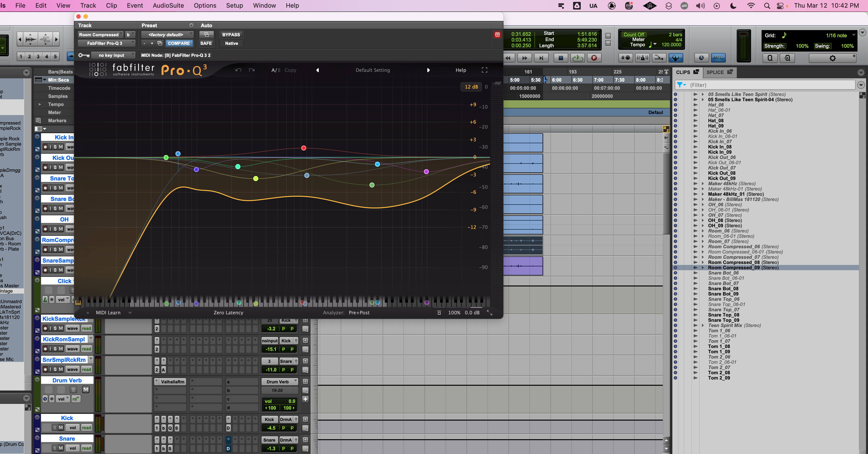
Task: Click the MTC generate button
Action: point(718,58)
